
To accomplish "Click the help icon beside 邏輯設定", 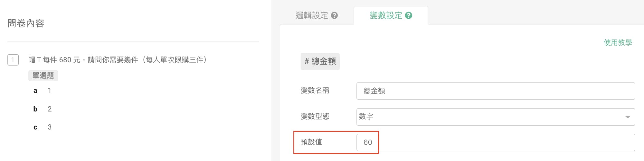I will [334, 15].
